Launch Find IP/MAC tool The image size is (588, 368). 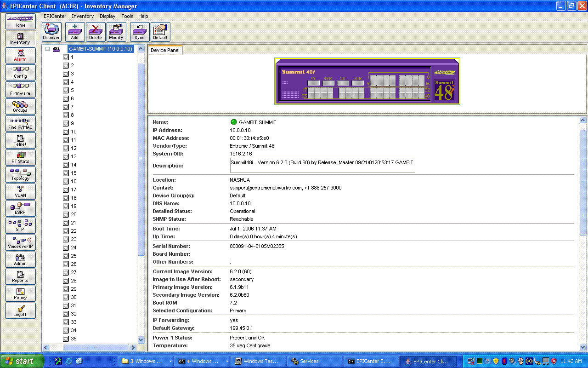[20, 123]
